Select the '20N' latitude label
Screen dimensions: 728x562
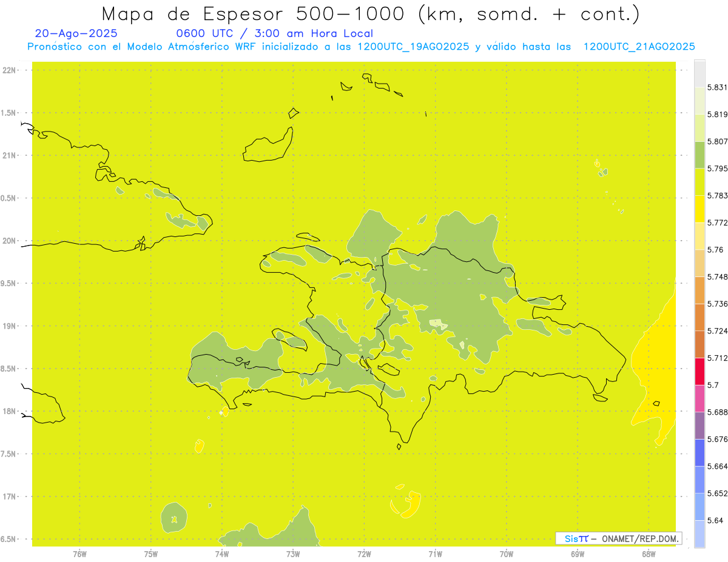(x=10, y=241)
